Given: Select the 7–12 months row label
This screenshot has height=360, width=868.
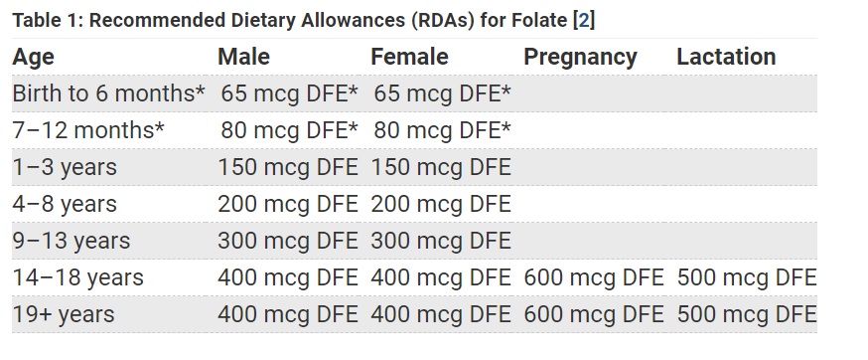Looking at the screenshot, I should (88, 130).
